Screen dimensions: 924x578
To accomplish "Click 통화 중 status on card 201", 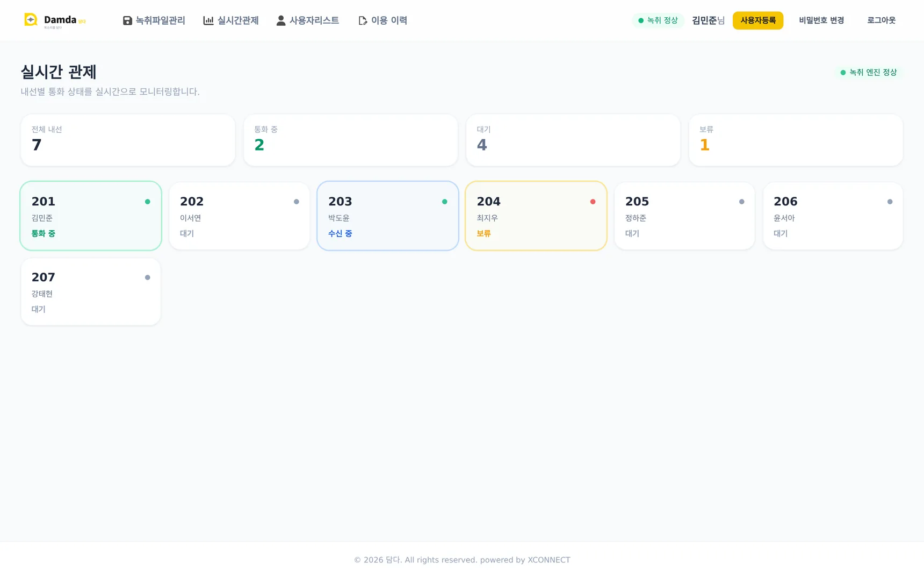I will 44,234.
